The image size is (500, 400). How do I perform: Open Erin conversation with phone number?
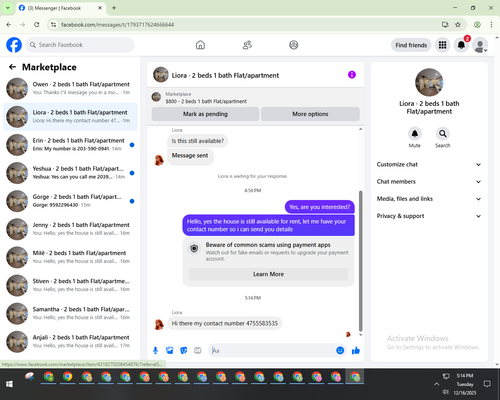click(x=70, y=145)
